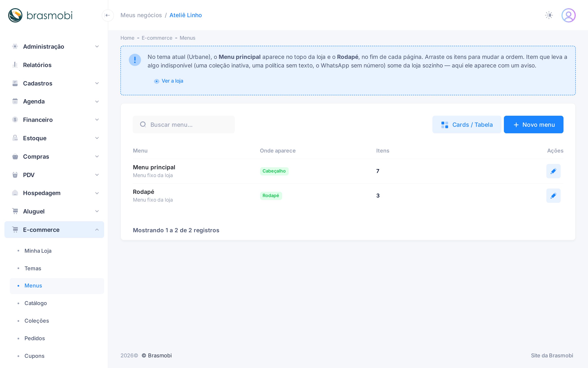Click the Menu principal row title

click(154, 167)
